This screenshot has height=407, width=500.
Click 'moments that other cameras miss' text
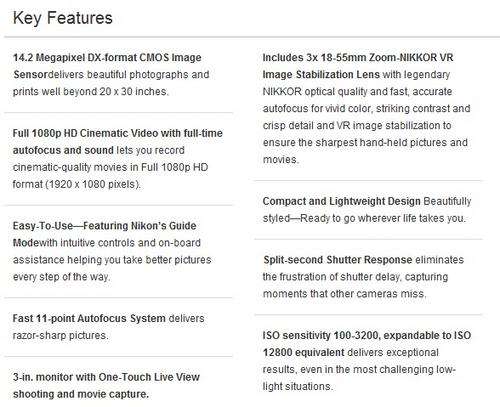[x=344, y=294]
